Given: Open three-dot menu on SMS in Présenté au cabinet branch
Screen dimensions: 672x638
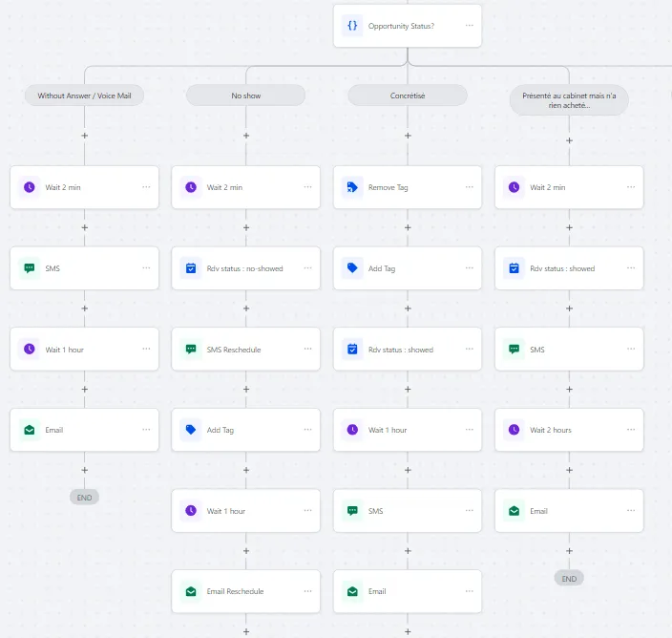Looking at the screenshot, I should pos(631,349).
